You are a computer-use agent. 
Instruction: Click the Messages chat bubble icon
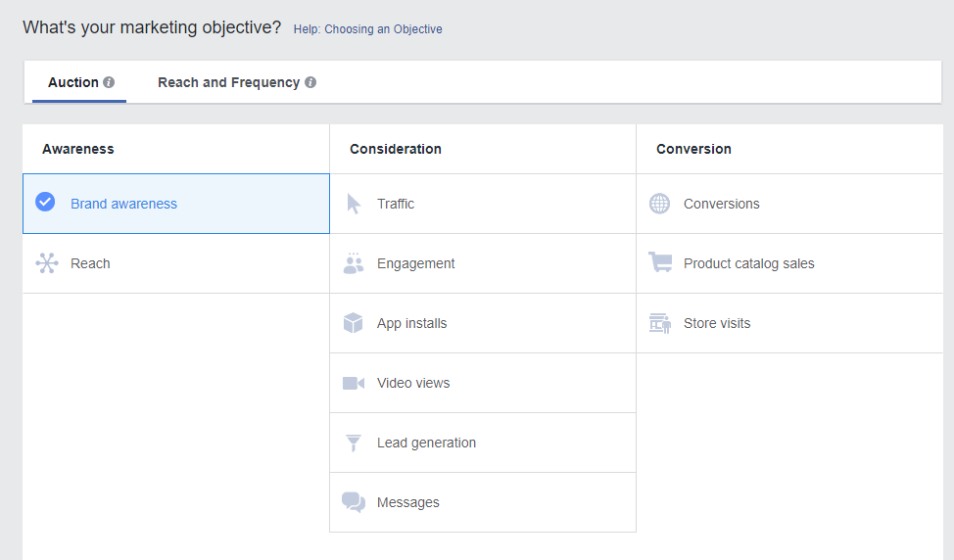tap(354, 502)
